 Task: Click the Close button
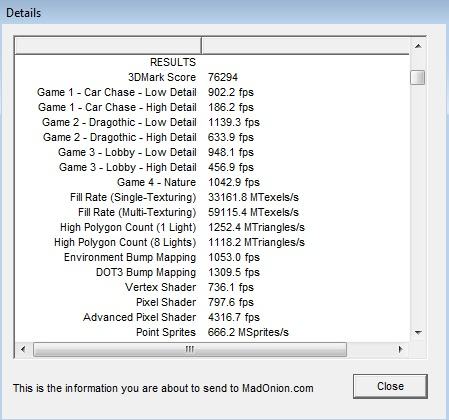(x=390, y=386)
